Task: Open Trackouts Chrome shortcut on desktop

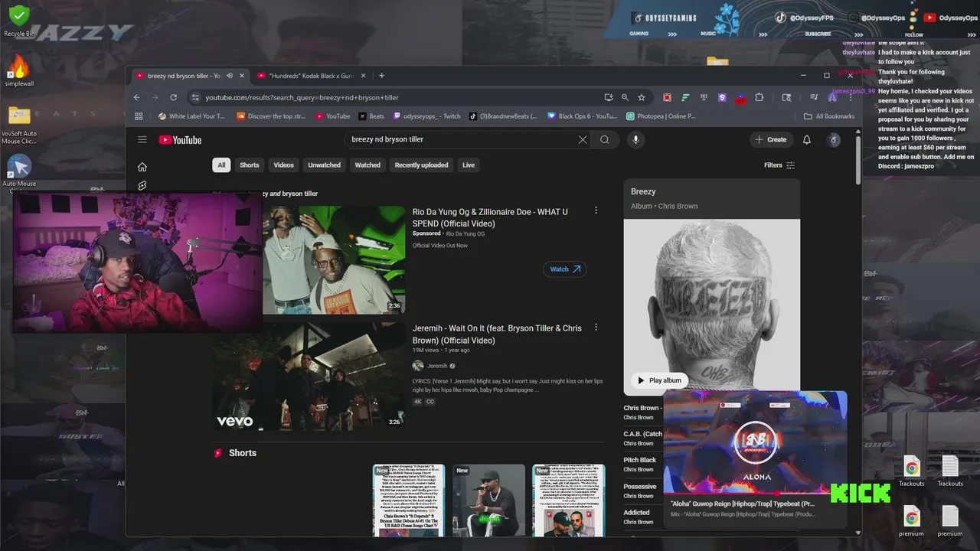Action: coord(911,471)
